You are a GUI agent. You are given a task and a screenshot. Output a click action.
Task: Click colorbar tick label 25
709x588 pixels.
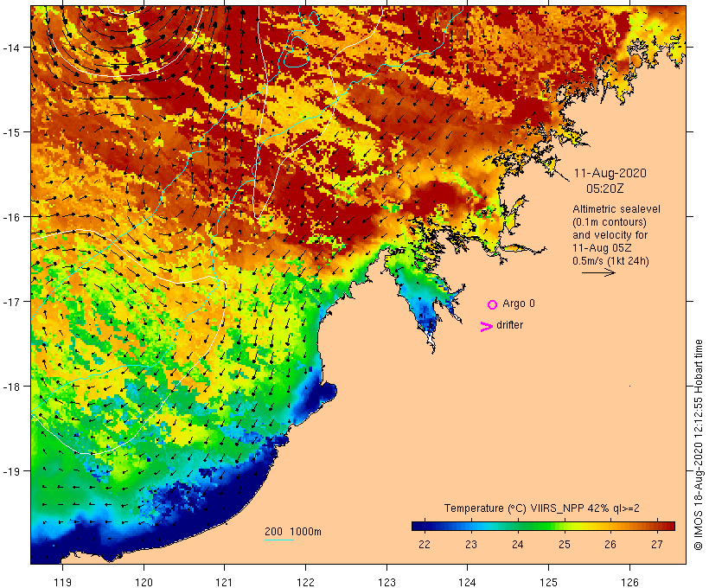565,545
